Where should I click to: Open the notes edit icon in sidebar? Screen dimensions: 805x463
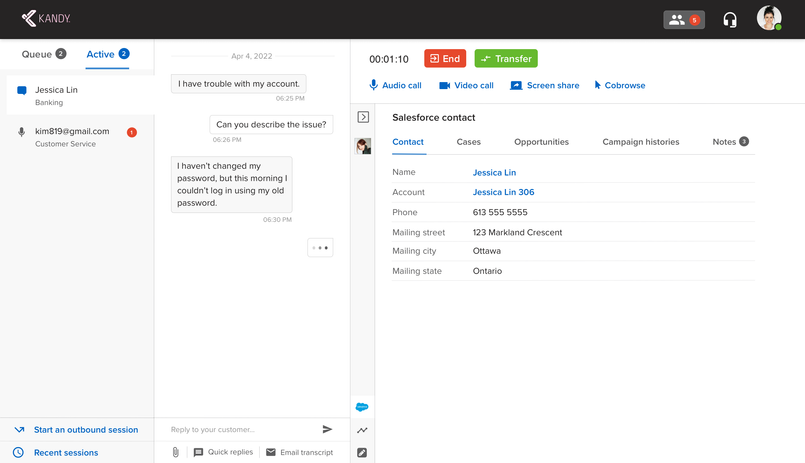point(362,453)
